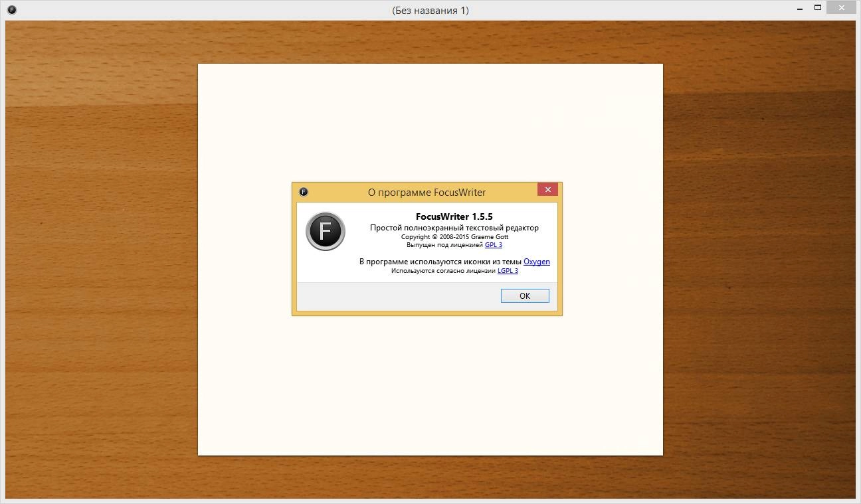This screenshot has width=861, height=504.
Task: Maximize the main FocusWriter window
Action: (x=818, y=8)
